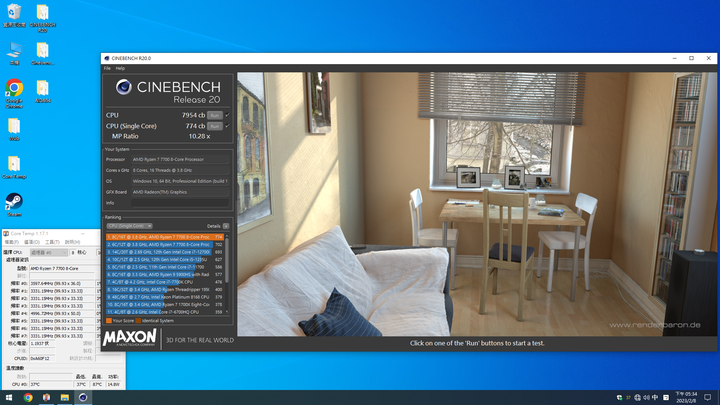Select ranking row 7 Core i7-7700K

pyautogui.click(x=165, y=282)
